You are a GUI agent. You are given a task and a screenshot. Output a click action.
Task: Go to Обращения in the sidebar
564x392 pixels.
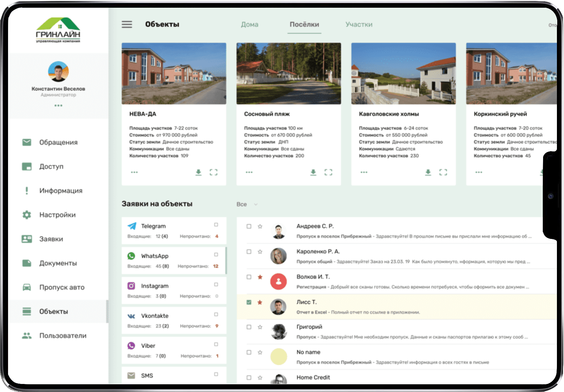click(58, 142)
